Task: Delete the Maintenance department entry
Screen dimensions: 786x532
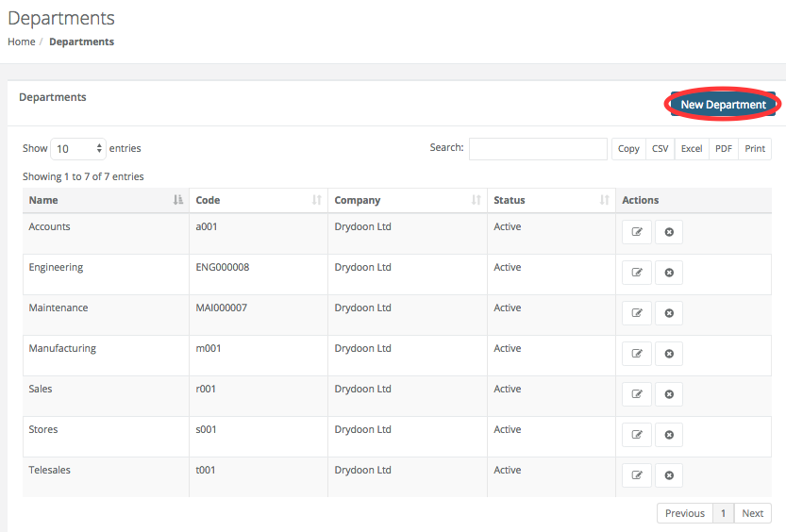Action: pos(669,313)
